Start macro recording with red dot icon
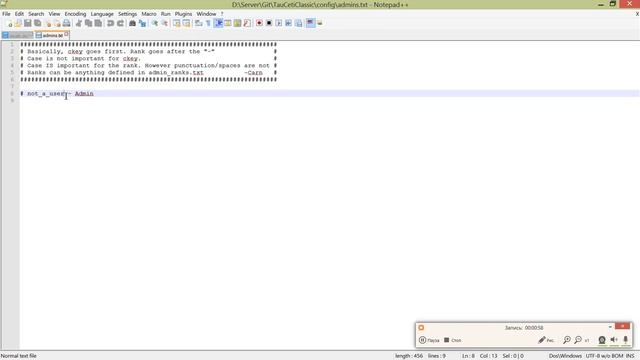Viewport: 640px width, 360px height. point(259,23)
